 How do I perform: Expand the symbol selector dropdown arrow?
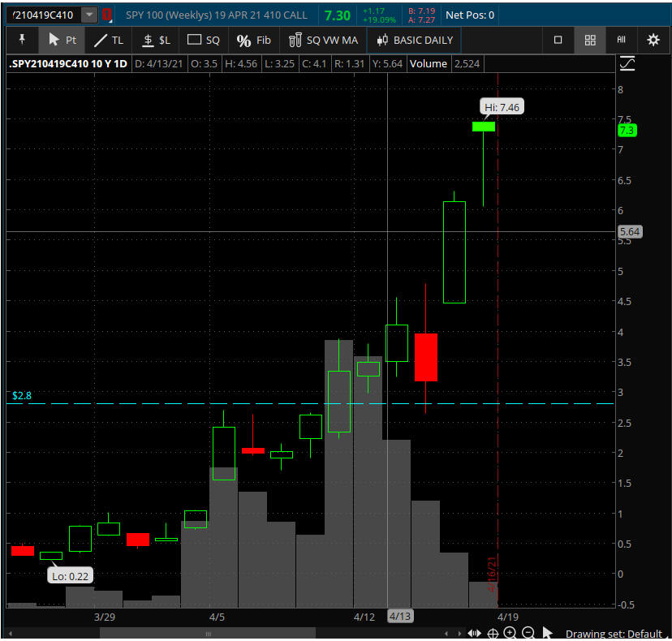[88, 15]
